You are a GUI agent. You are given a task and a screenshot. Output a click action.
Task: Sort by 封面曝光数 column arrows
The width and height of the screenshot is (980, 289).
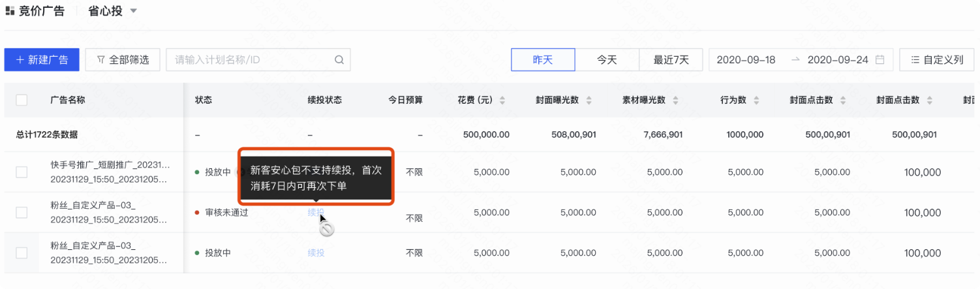click(589, 100)
